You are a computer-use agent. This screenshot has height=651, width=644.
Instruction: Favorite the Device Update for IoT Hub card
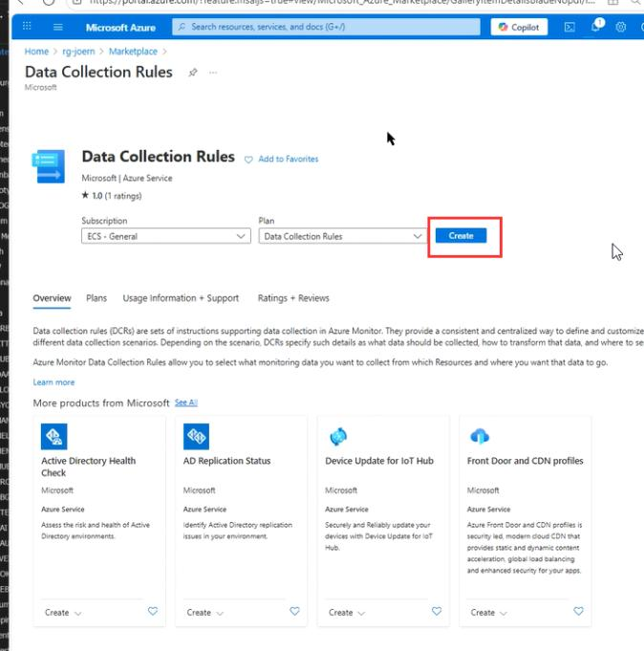(437, 611)
